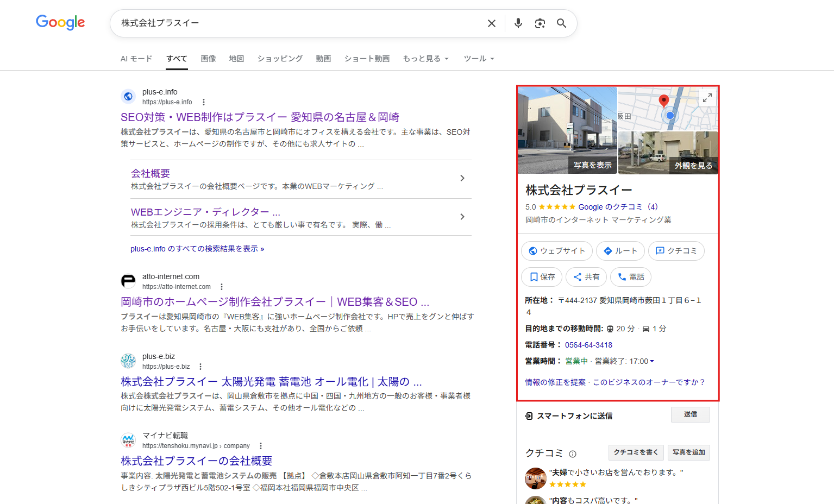Click the magnifying glass search icon
The width and height of the screenshot is (834, 504).
coord(561,23)
